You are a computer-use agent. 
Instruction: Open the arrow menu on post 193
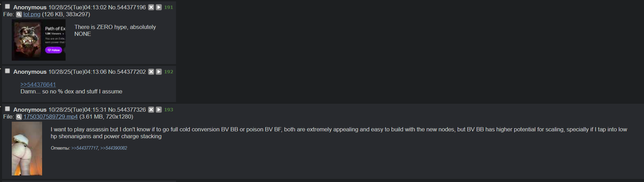159,110
